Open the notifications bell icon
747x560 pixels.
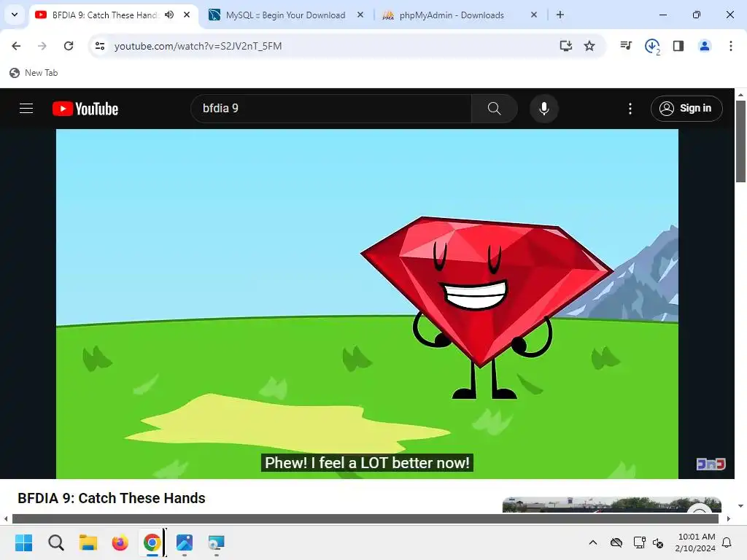click(727, 542)
